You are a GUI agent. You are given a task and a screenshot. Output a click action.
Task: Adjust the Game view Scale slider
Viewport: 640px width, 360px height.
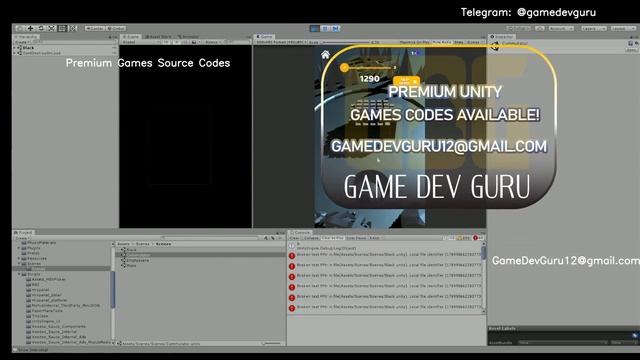[x=345, y=42]
